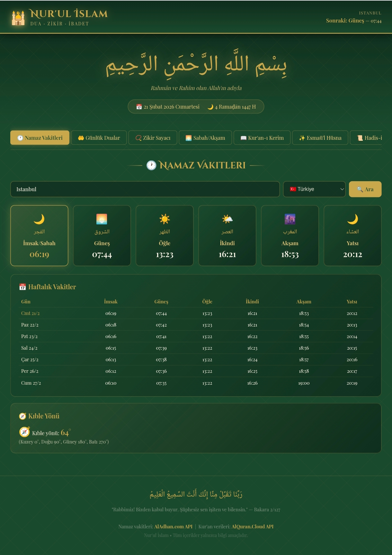Click Yatsı time 20:16 in Çar 25/2 row

(x=352, y=360)
